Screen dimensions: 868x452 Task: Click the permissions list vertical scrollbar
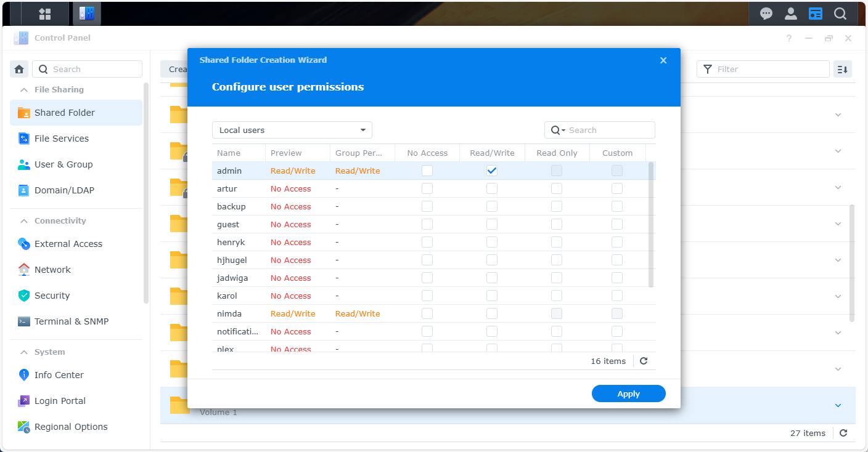(x=651, y=224)
